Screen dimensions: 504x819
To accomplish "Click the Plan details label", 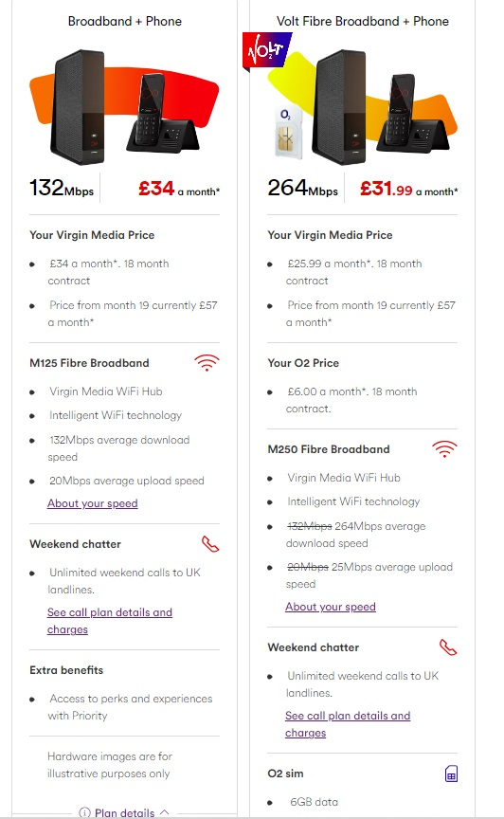I will pyautogui.click(x=124, y=812).
